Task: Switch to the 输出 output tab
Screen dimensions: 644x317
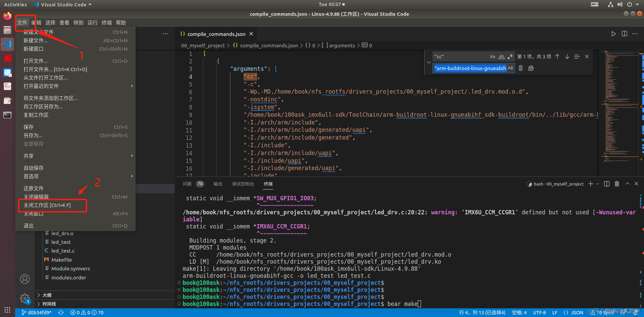Action: (x=218, y=184)
